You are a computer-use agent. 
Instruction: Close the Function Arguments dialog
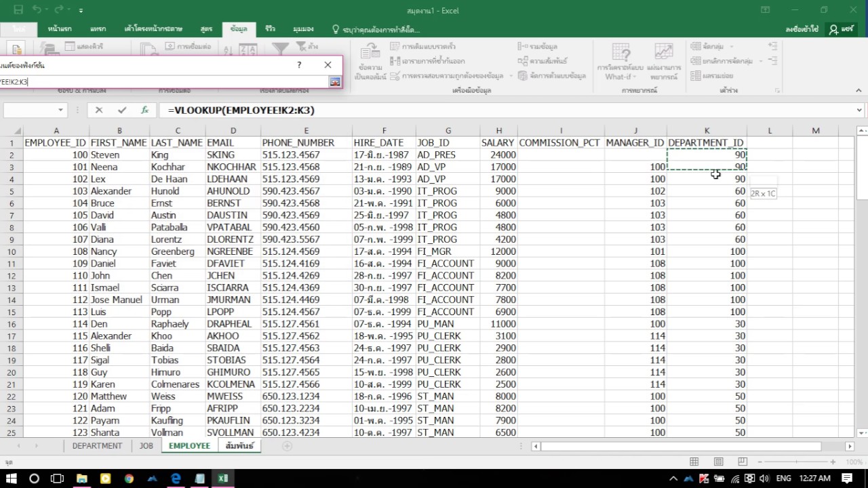click(x=328, y=65)
